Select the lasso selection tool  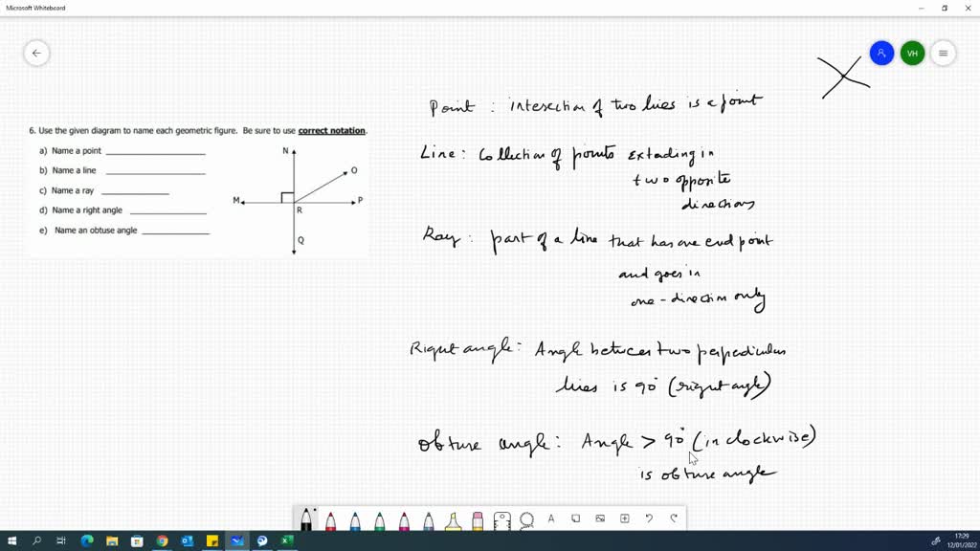[526, 519]
